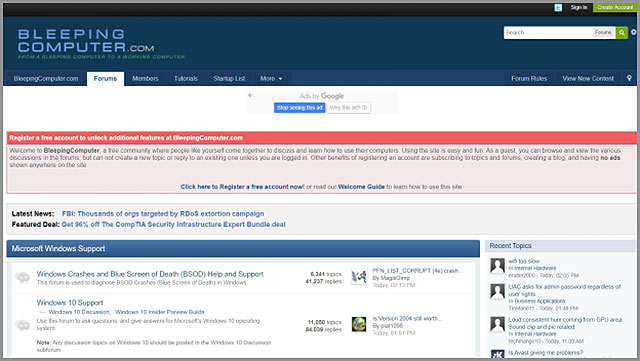Open Business Applications forum link
This screenshot has width=640, height=361.
point(540,301)
